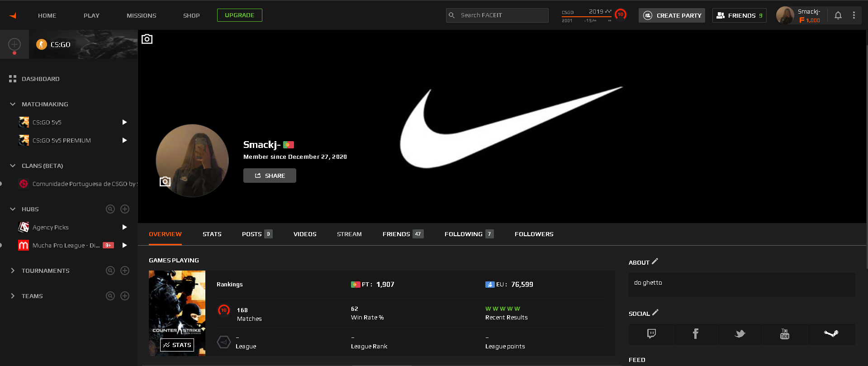The height and width of the screenshot is (366, 868).
Task: Switch to the Stats tab
Action: pyautogui.click(x=212, y=234)
